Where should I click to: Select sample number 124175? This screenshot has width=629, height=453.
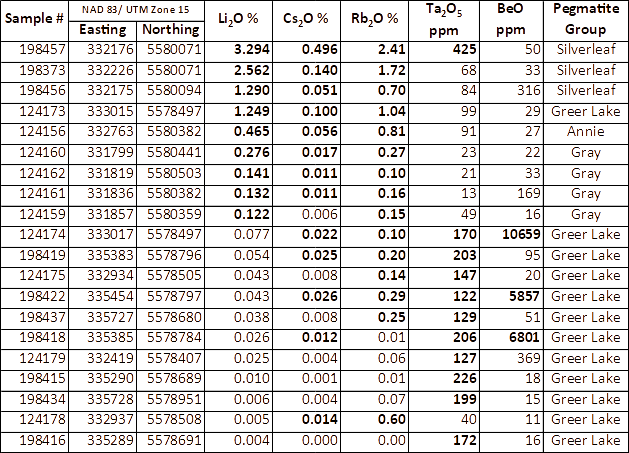[x=42, y=276]
